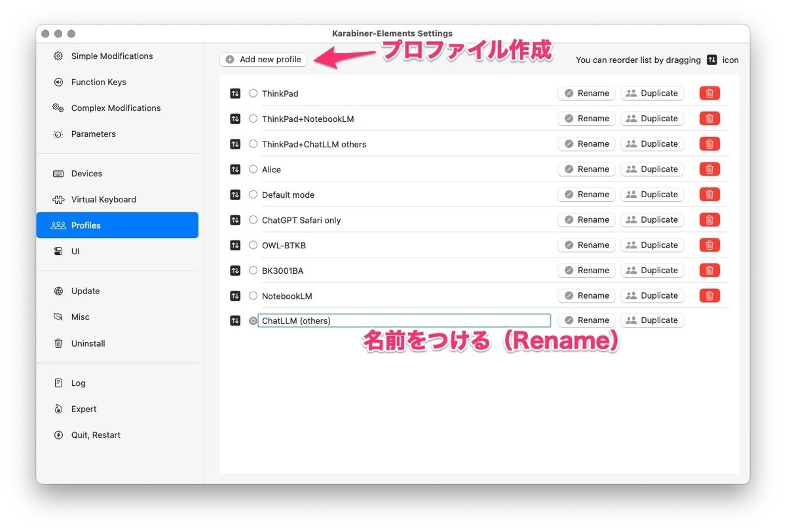
Task: Select the ThinkPad profile radio button
Action: [x=253, y=93]
